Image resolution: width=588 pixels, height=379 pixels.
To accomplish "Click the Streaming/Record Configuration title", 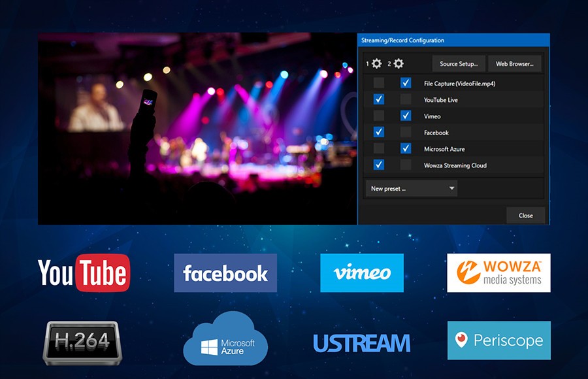I will 402,40.
